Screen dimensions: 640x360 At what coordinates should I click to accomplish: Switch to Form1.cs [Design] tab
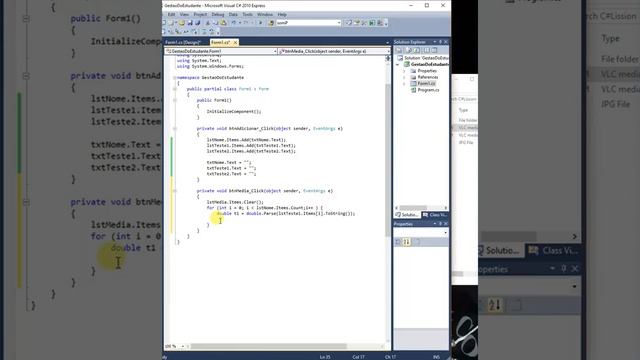[x=183, y=42]
